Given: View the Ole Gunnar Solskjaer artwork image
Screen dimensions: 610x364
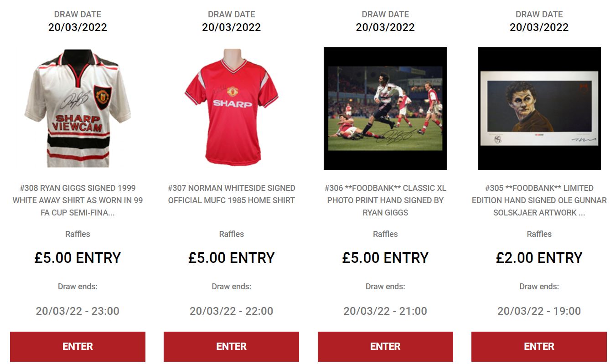Looking at the screenshot, I should pos(539,108).
